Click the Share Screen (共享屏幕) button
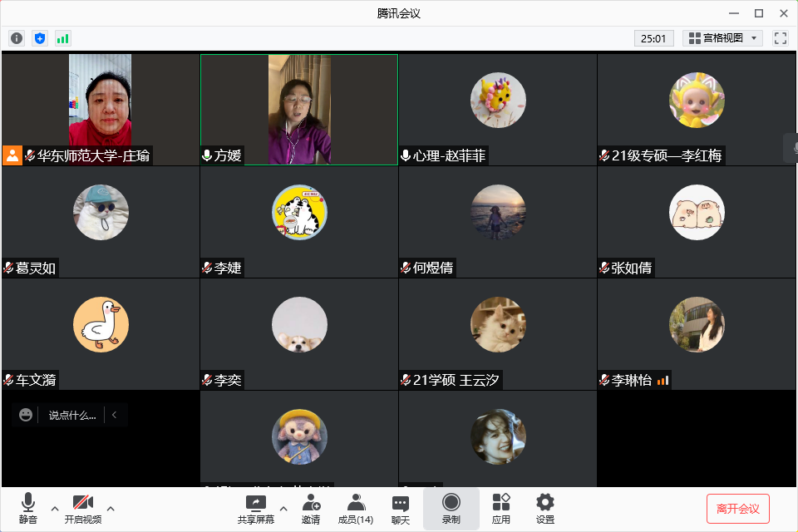Viewport: 798px width, 532px height. pyautogui.click(x=256, y=509)
